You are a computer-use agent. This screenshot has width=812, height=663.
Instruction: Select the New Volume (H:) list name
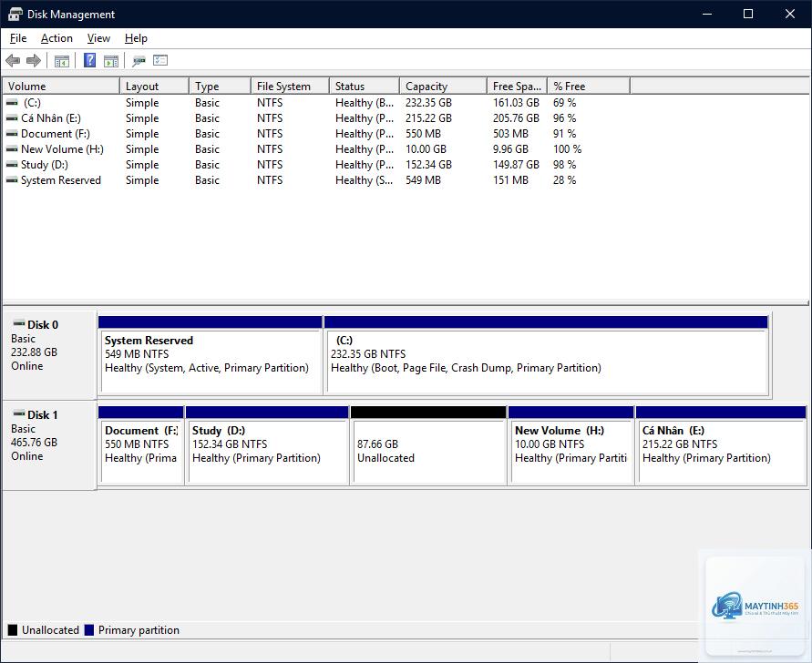coord(62,149)
